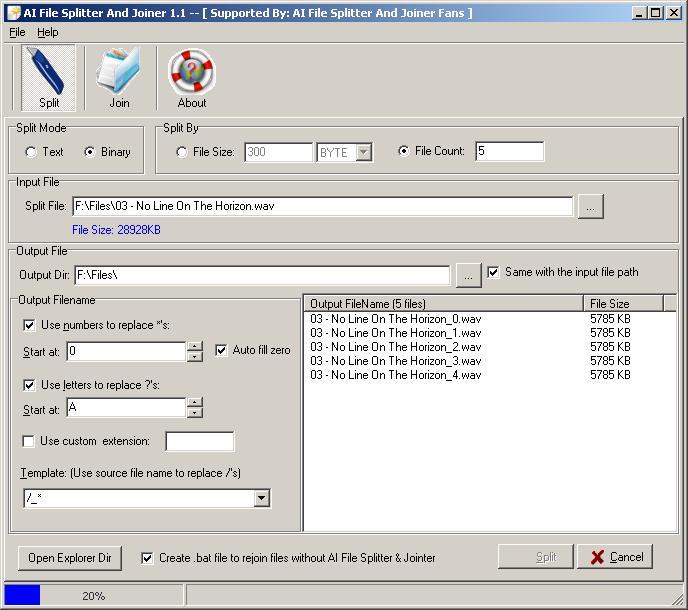
Task: Click the Open Explorer Dir button
Action: [x=70, y=558]
